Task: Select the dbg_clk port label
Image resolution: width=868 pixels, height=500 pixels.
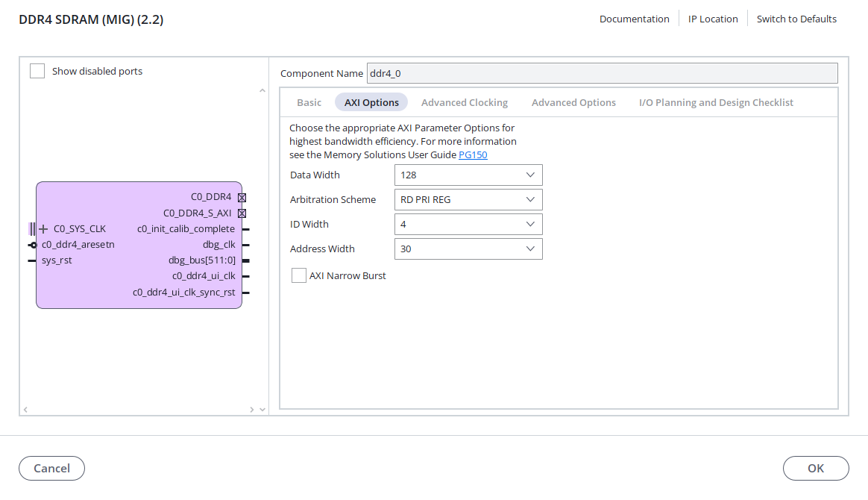Action: [219, 245]
